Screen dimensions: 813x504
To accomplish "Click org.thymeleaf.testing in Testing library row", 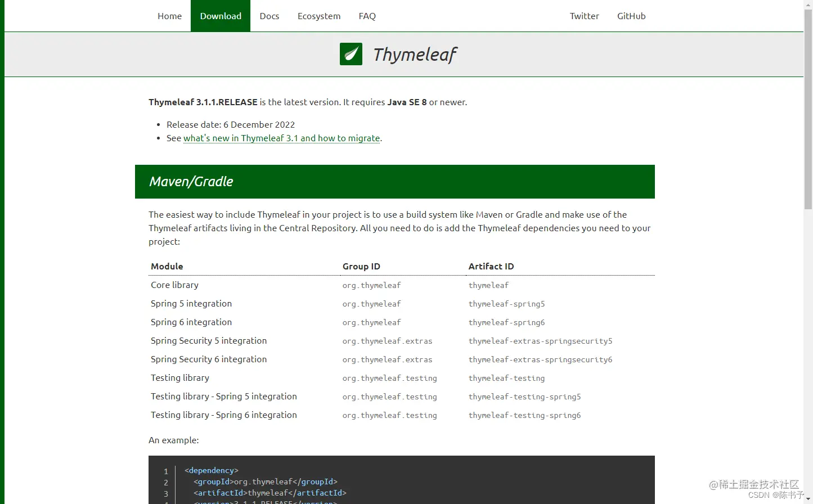I will [389, 378].
